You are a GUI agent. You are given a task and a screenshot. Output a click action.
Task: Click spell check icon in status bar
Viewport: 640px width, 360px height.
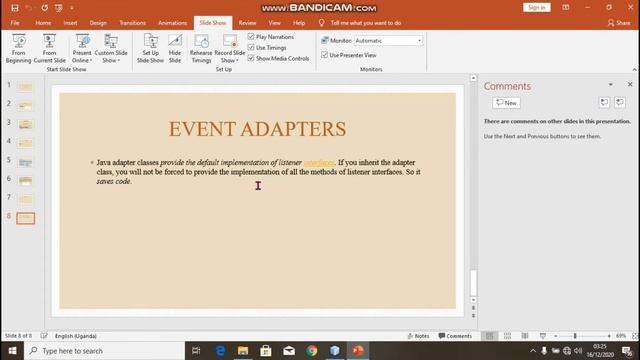point(44,336)
